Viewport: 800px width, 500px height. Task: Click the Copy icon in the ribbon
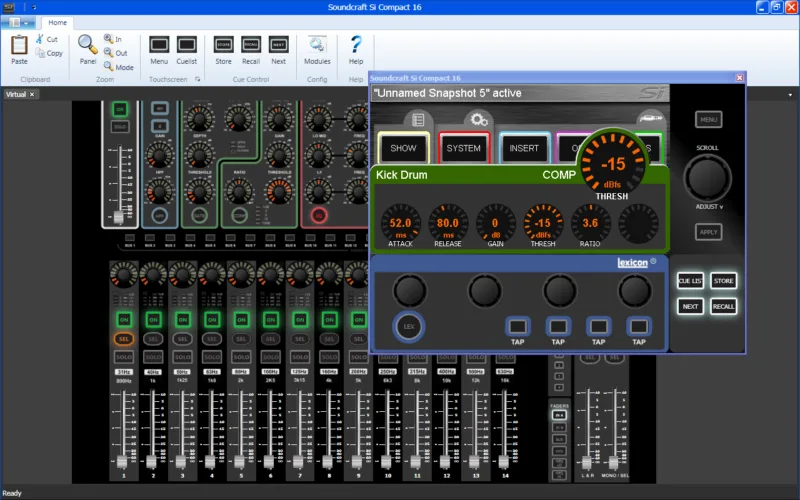[40, 53]
